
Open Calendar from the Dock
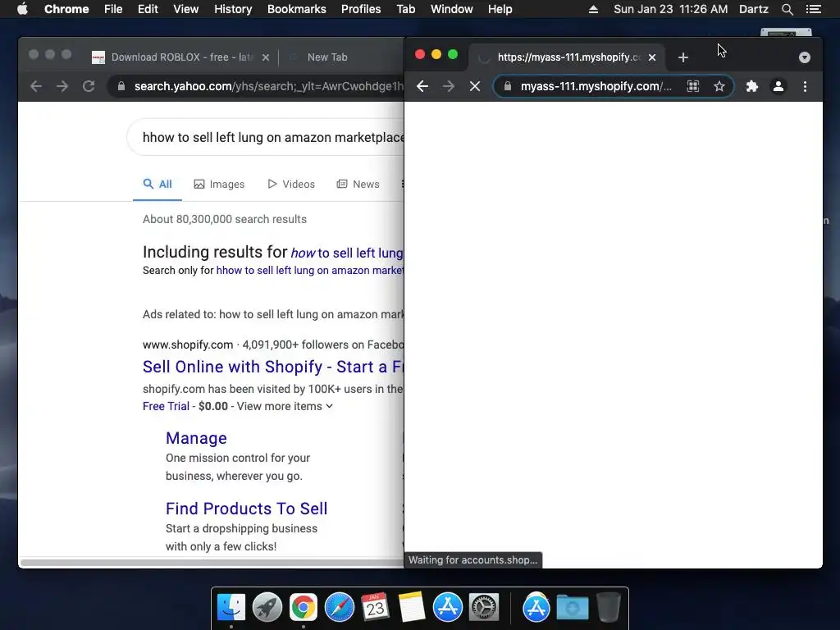[x=375, y=608]
